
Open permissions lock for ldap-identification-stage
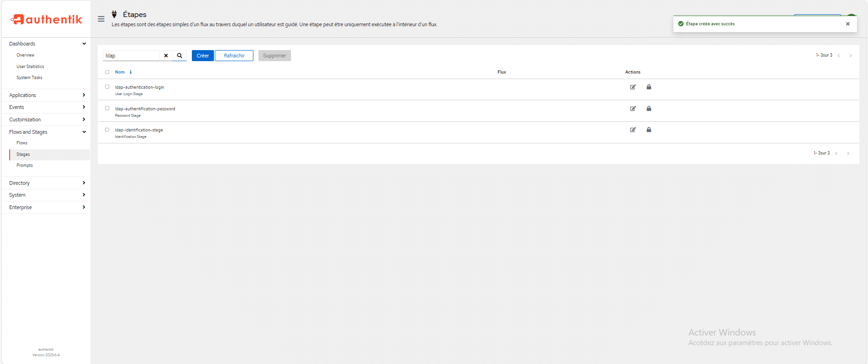click(x=649, y=130)
